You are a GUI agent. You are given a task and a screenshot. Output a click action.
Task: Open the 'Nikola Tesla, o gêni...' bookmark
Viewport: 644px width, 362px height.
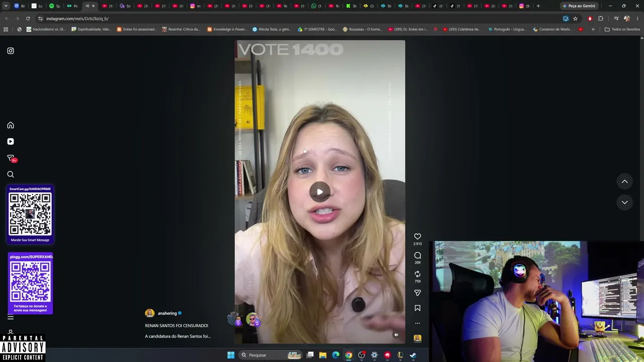point(272,29)
